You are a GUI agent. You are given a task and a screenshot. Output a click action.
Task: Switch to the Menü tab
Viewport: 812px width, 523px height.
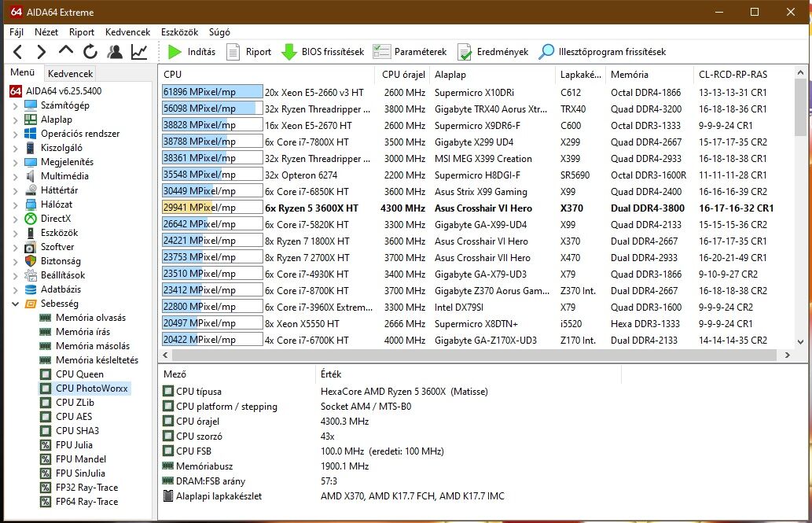pyautogui.click(x=23, y=72)
